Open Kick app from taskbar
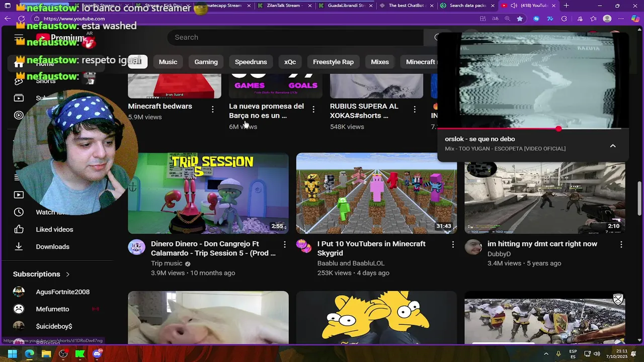Viewport: 644px width, 362px height. [x=80, y=354]
